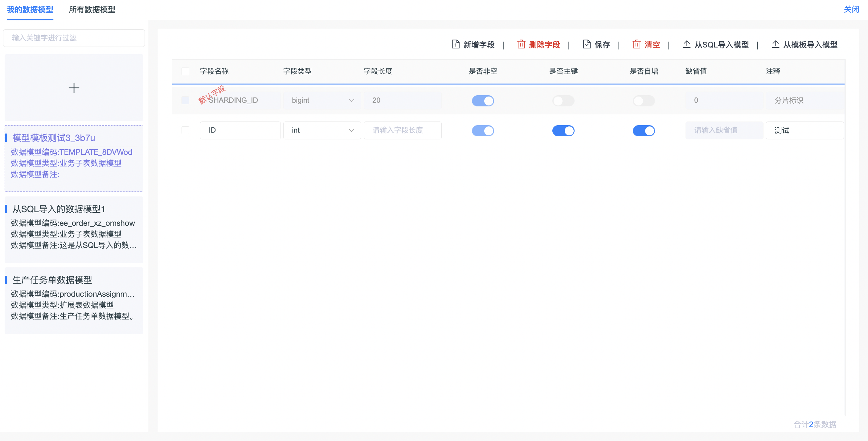Click the 请输入字段长度 input
Image resolution: width=868 pixels, height=441 pixels.
(x=403, y=130)
